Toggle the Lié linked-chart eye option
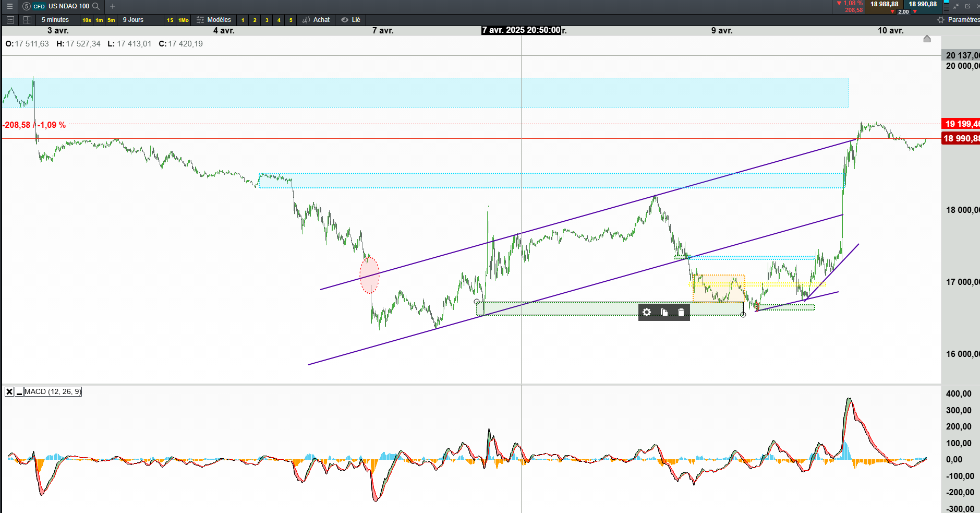The height and width of the screenshot is (513, 980). [351, 20]
